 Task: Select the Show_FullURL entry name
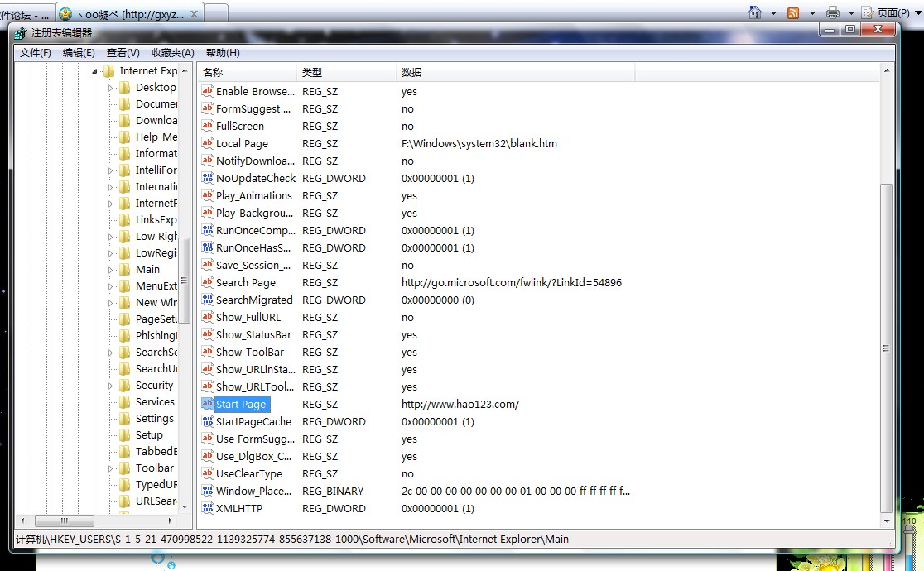(248, 318)
